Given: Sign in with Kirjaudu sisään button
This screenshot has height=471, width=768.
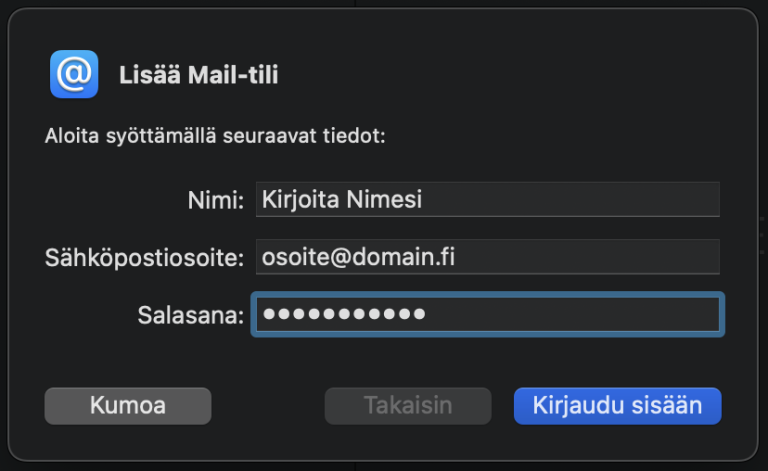Looking at the screenshot, I should (x=617, y=406).
